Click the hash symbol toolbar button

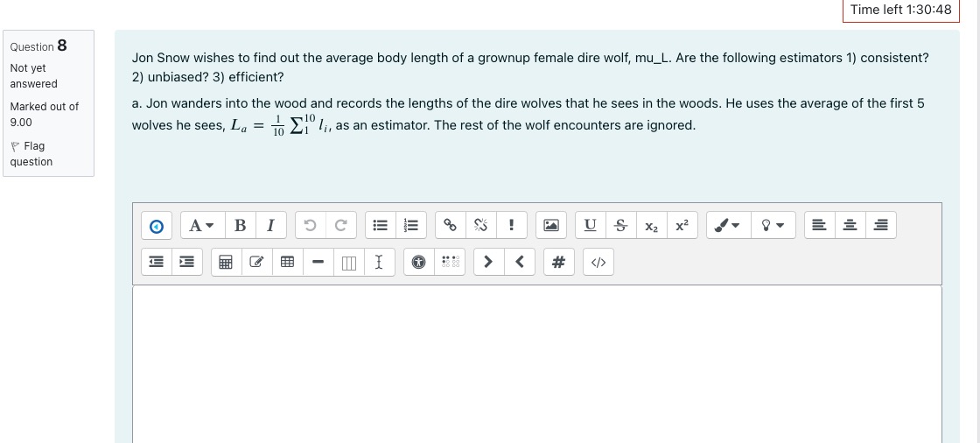coord(559,262)
